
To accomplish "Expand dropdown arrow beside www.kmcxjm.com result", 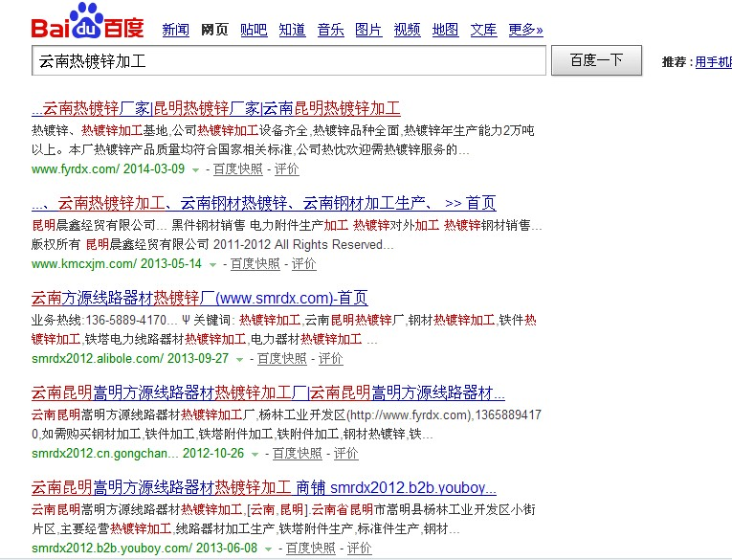I will coord(212,264).
